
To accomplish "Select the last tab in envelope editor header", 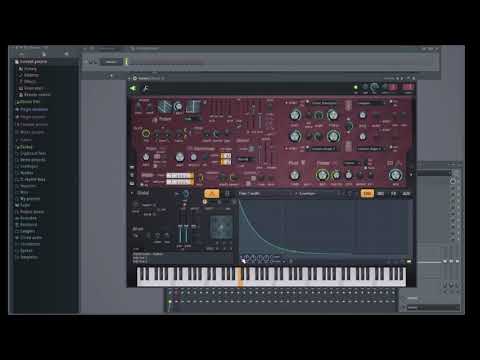I will coord(406,194).
